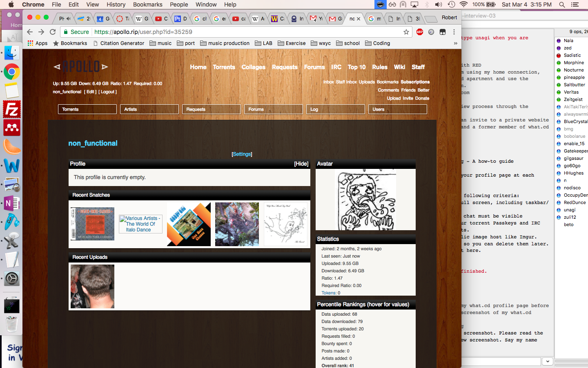Viewport: 588px width, 368px height.
Task: Open System Preferences from the dock
Action: [x=11, y=279]
